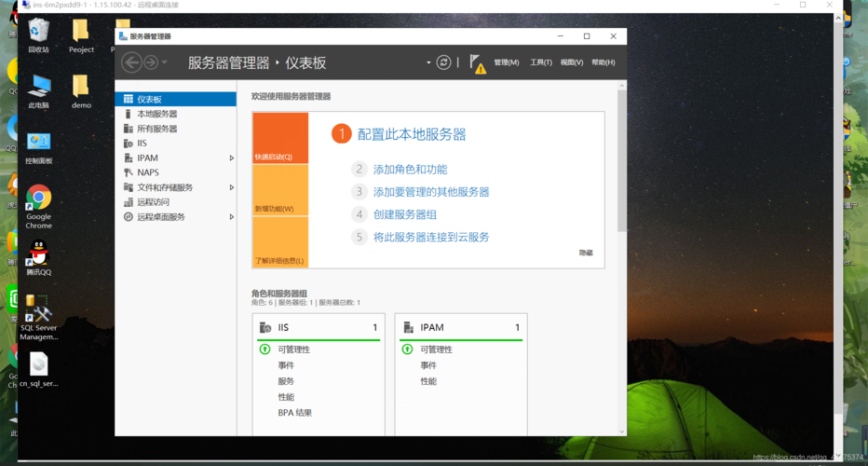Click the 所有服务器 sidebar icon
This screenshot has height=466, width=868.
coord(129,129)
